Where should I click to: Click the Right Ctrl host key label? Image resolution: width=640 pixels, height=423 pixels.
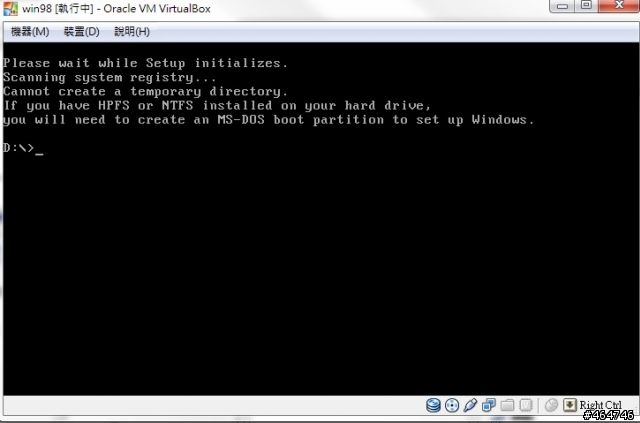(x=600, y=405)
